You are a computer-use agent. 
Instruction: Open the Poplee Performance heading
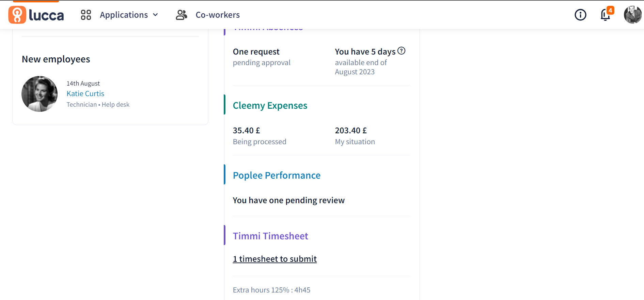[276, 176]
